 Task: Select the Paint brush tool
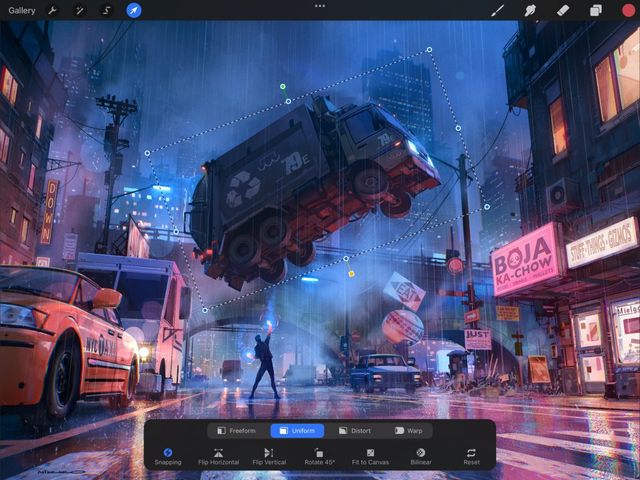pos(498,11)
